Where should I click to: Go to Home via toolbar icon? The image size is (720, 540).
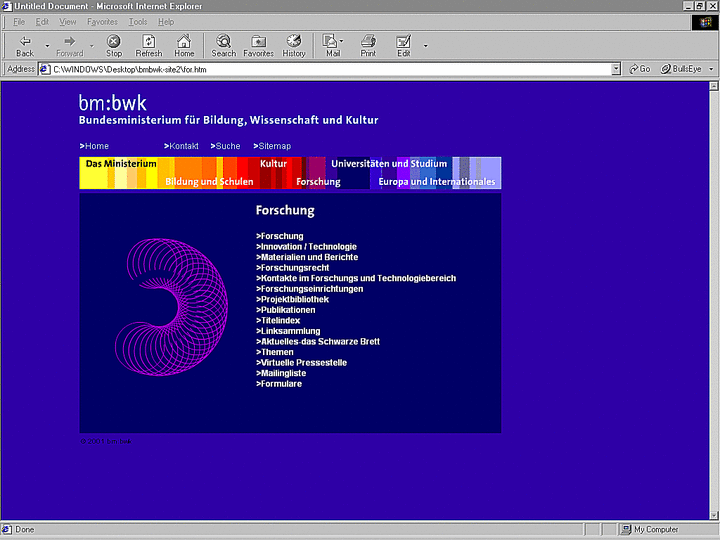[x=184, y=46]
